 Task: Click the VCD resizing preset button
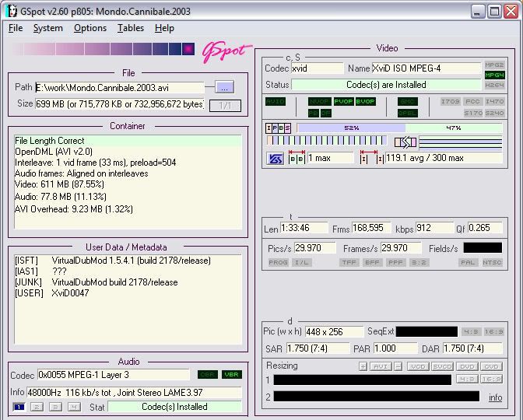[x=418, y=366]
